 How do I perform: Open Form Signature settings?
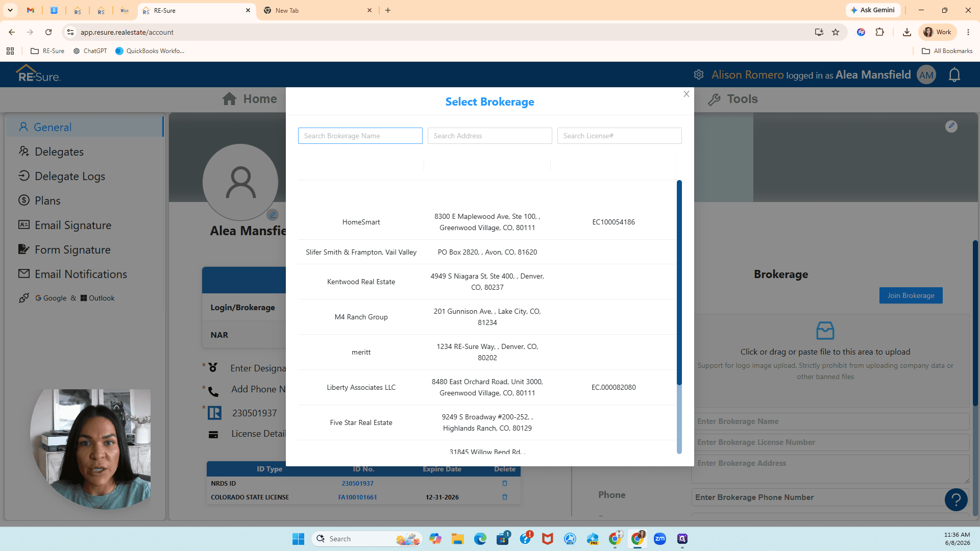click(x=64, y=249)
